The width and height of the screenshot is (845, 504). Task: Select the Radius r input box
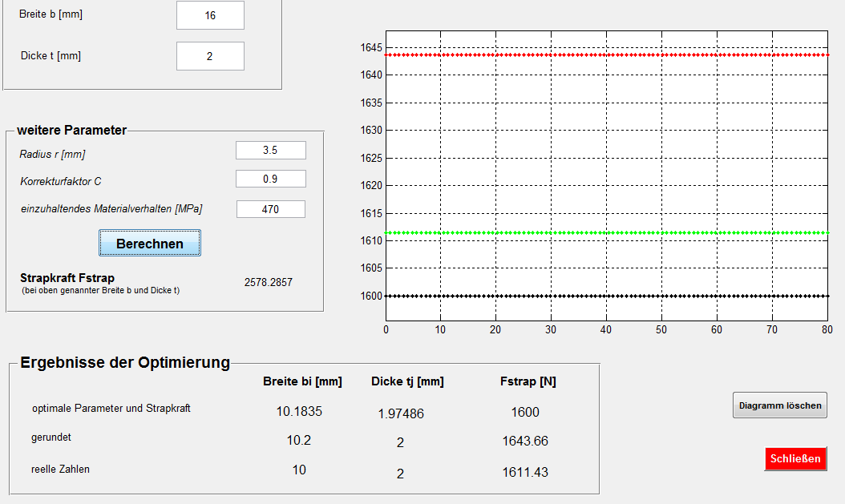[270, 151]
